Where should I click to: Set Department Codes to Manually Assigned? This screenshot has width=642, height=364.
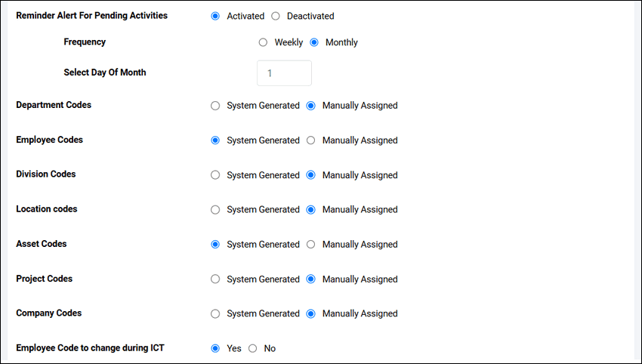310,106
